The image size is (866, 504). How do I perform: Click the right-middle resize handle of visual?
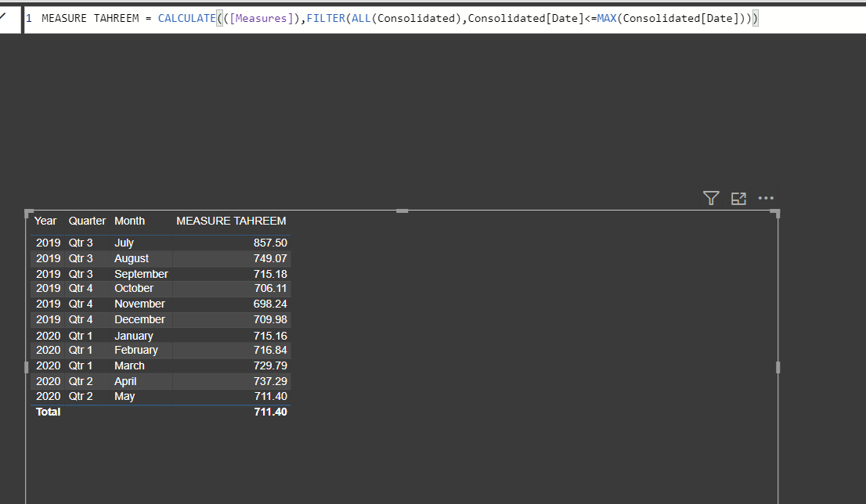[x=778, y=367]
